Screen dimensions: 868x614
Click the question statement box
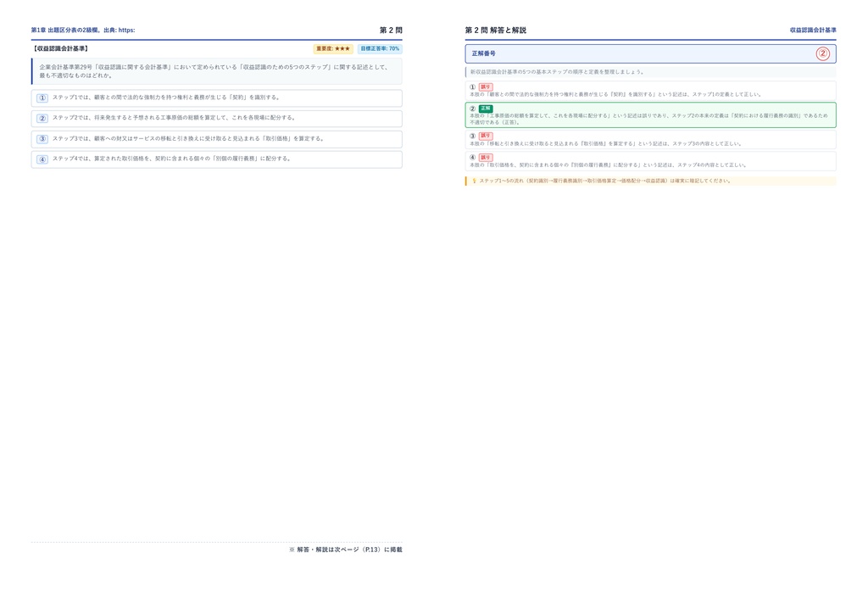(216, 71)
